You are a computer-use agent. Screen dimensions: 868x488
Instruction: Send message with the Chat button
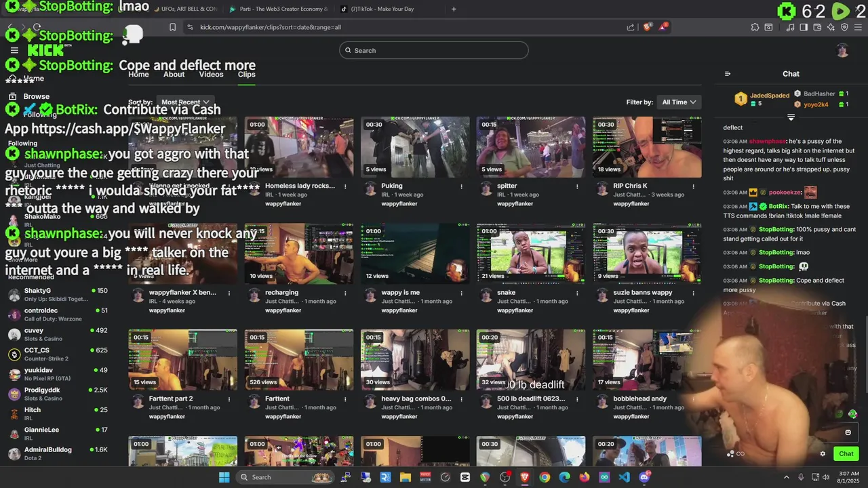click(846, 453)
